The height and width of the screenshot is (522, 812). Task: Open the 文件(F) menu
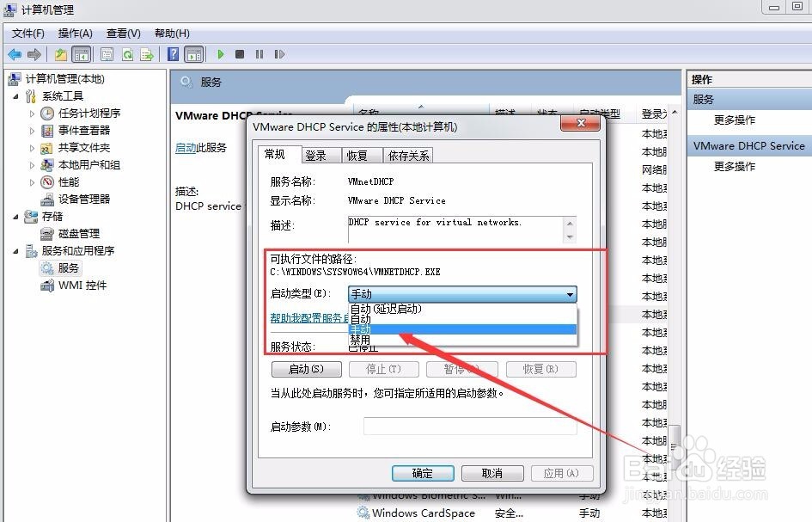pos(28,34)
